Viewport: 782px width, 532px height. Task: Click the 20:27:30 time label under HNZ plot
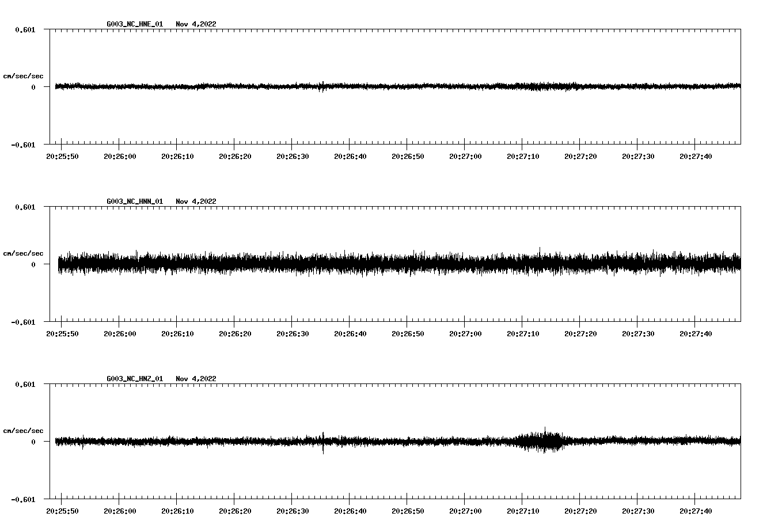pos(638,511)
